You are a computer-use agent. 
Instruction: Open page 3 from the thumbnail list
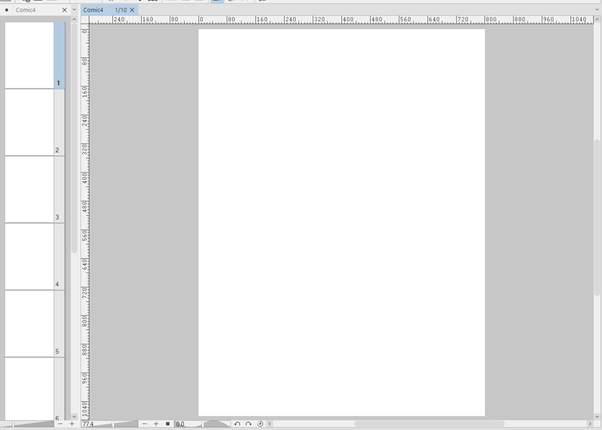coord(29,189)
